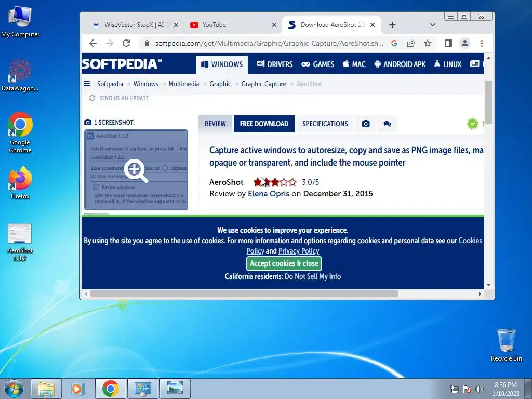Open Chrome three-dot menu
The width and height of the screenshot is (532, 399).
[x=482, y=43]
